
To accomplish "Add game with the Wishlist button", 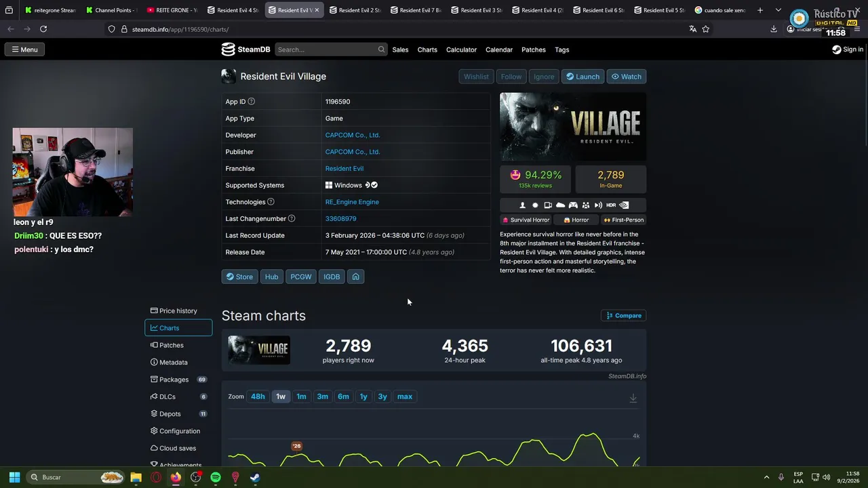I will (476, 77).
